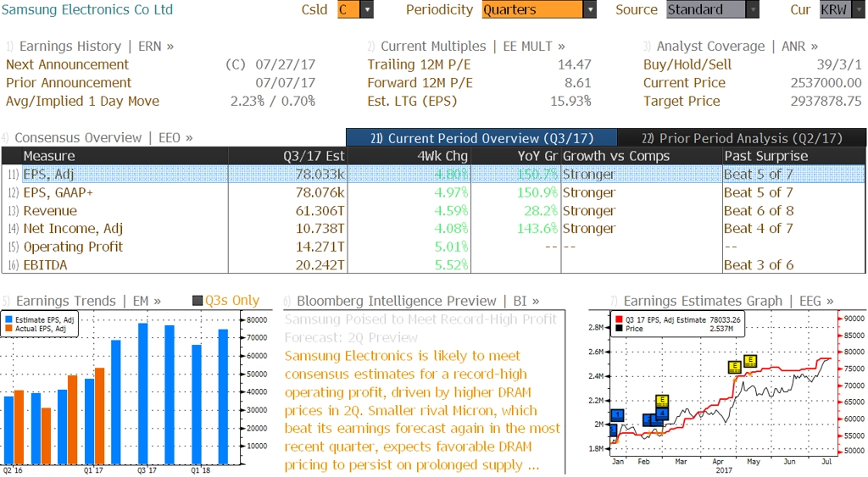Click the EBITDA 4Wk change 5.52%
Screen dimensions: 868x477
click(x=451, y=265)
